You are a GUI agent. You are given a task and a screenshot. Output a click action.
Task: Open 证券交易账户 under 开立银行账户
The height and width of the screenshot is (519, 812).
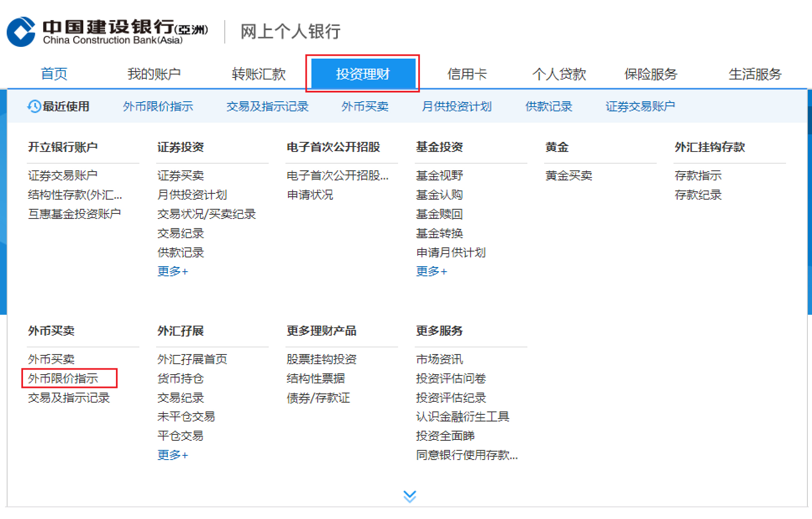click(x=63, y=175)
